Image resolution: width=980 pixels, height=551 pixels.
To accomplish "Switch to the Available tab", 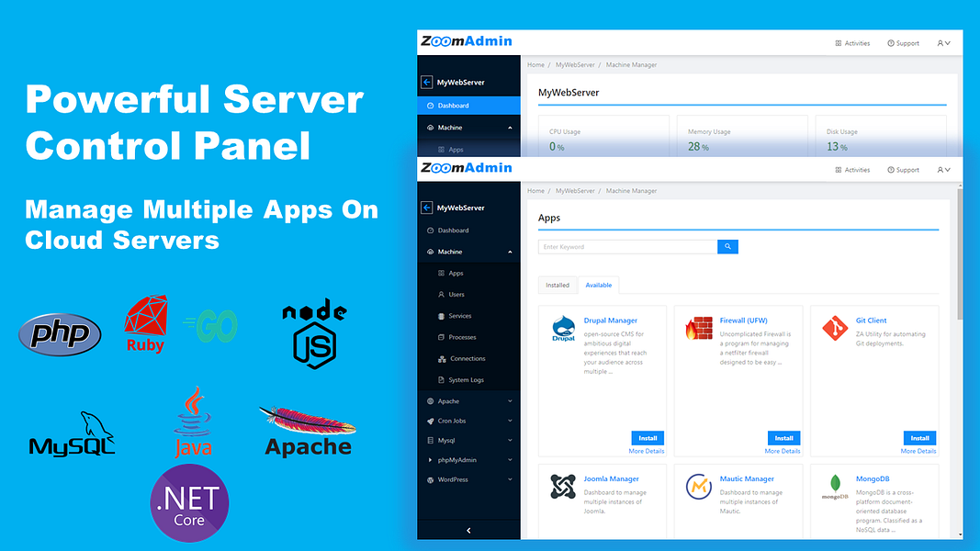I will (598, 285).
